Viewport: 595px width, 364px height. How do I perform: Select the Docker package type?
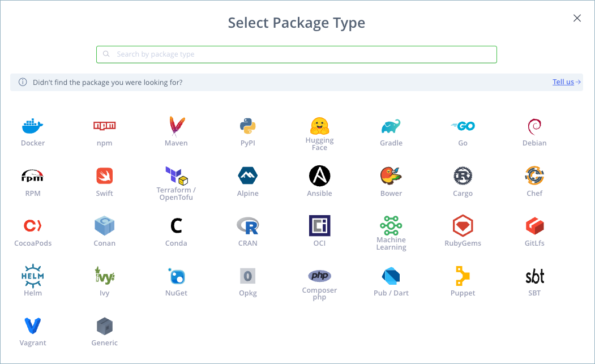point(32,131)
